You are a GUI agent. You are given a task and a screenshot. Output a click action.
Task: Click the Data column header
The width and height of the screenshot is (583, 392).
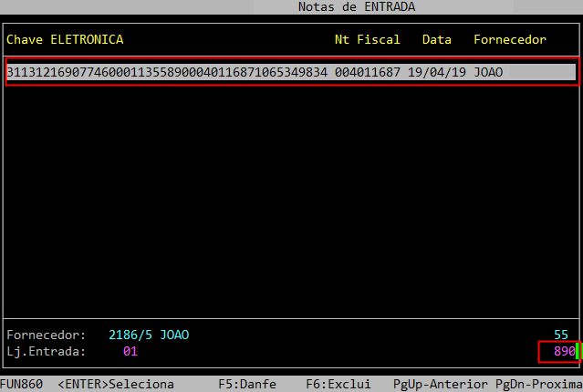[437, 39]
